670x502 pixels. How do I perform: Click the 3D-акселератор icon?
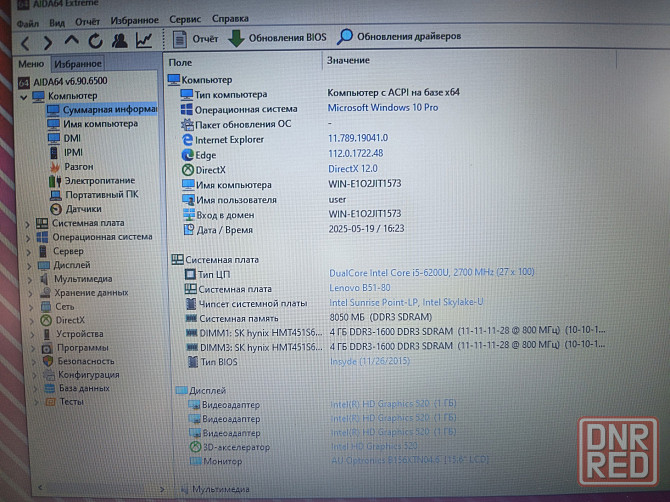[x=195, y=447]
